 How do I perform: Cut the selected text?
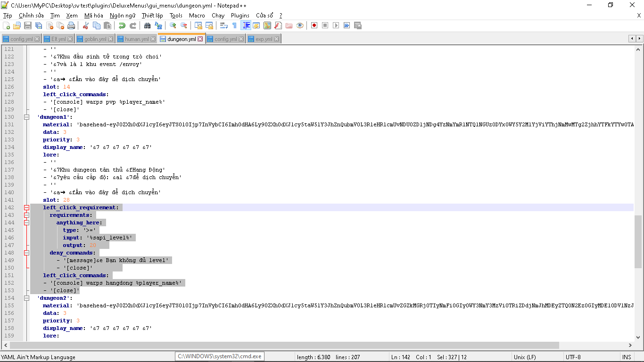point(86,25)
